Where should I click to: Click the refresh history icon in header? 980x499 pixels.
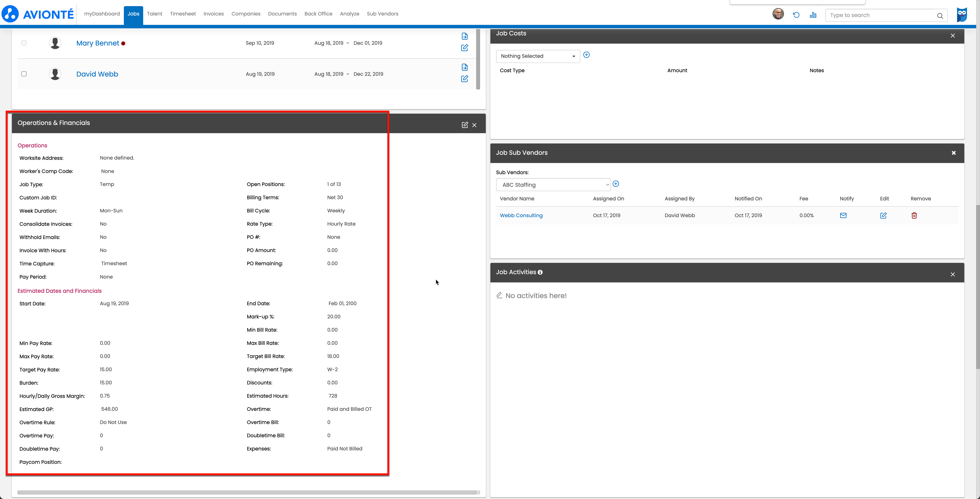point(796,15)
